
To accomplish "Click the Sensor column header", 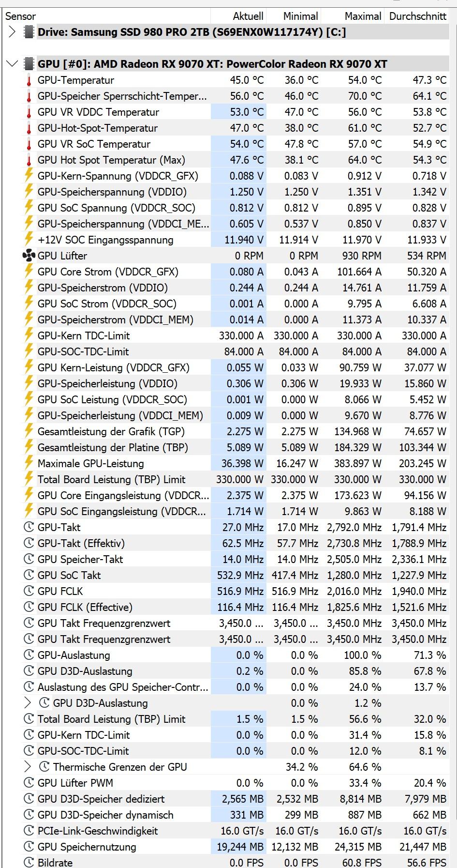I will click(x=21, y=16).
